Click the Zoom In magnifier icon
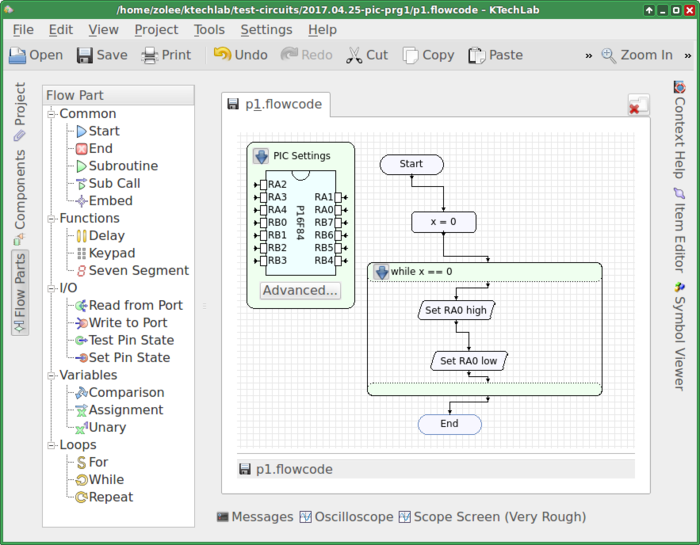This screenshot has height=545, width=700. [x=609, y=55]
